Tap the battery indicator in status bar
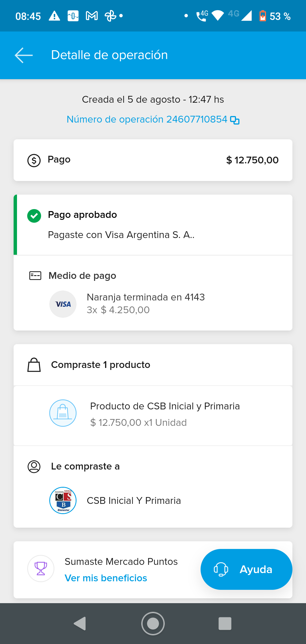Screen dimensions: 306x644 263,16
